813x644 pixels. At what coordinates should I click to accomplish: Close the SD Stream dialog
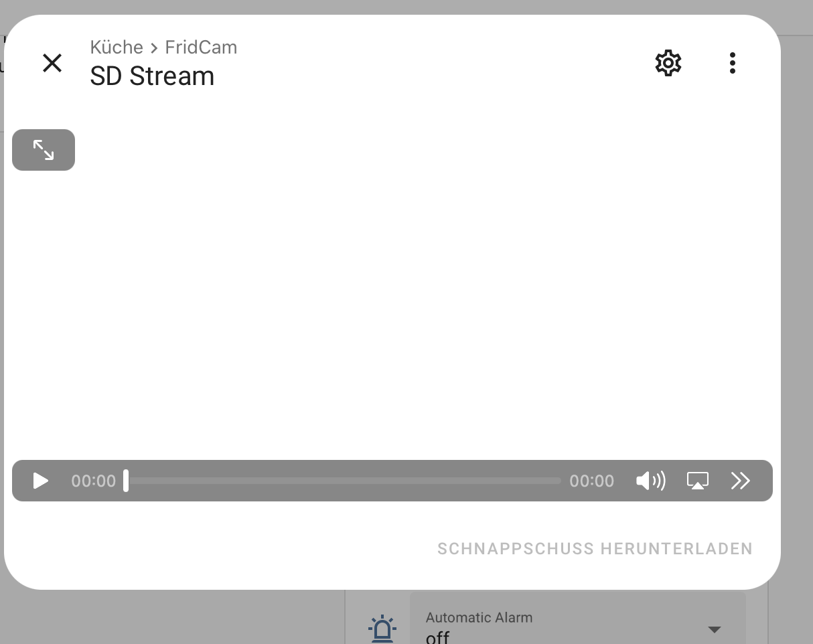coord(52,63)
